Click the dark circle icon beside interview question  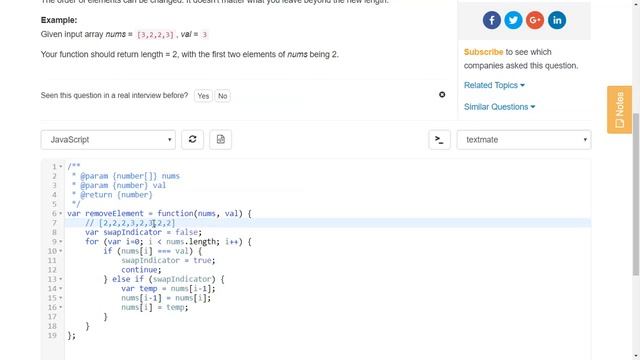(442, 95)
